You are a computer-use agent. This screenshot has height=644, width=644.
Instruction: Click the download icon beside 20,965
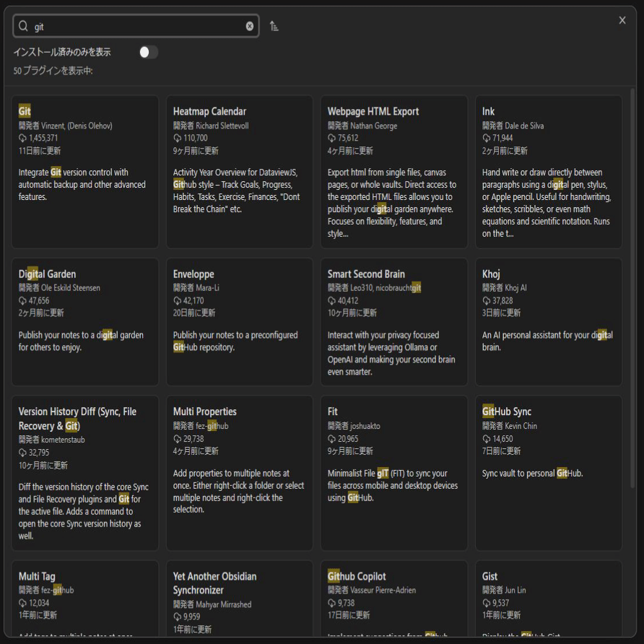tap(331, 439)
